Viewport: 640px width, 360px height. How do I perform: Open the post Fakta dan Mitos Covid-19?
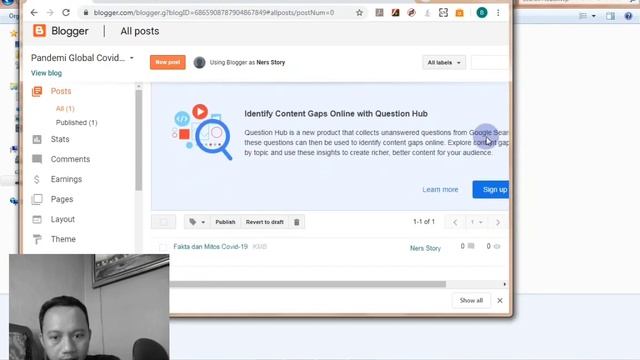[x=211, y=247]
